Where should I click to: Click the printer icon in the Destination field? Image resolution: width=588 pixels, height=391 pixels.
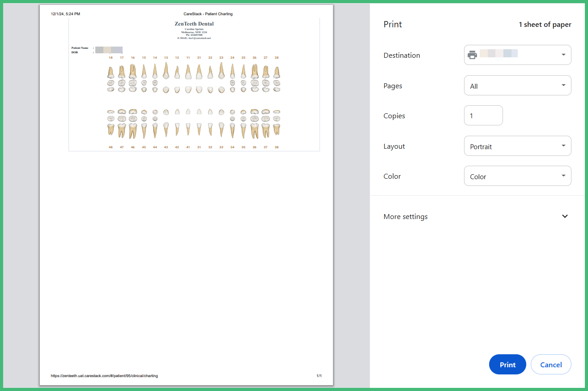[473, 55]
